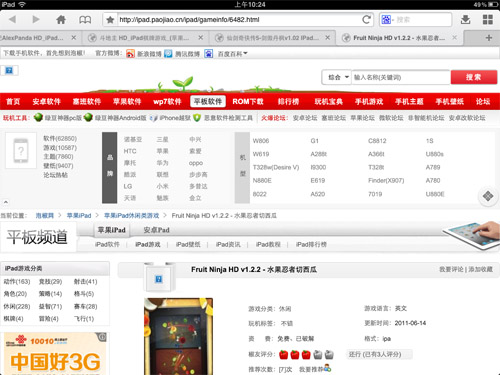Show the tab grid view icon
Image resolution: width=500 pixels, height=375 pixels.
(x=488, y=20)
